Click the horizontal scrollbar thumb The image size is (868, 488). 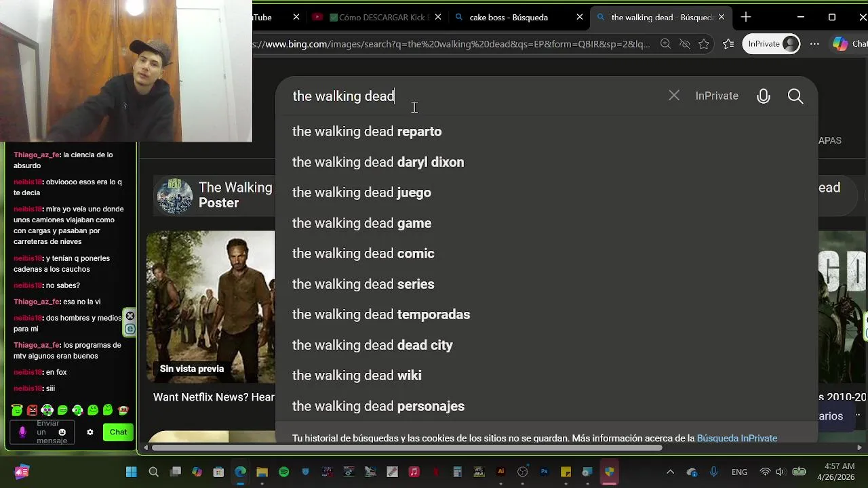tap(407, 448)
